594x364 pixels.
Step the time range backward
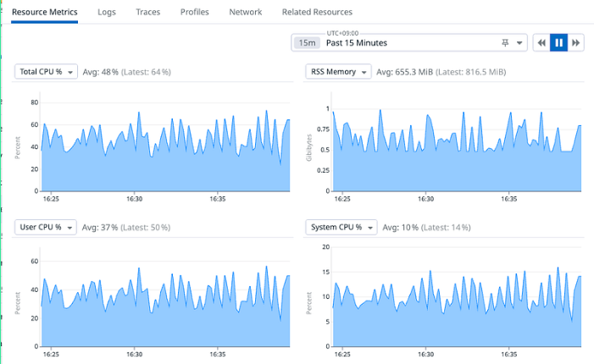pos(541,43)
